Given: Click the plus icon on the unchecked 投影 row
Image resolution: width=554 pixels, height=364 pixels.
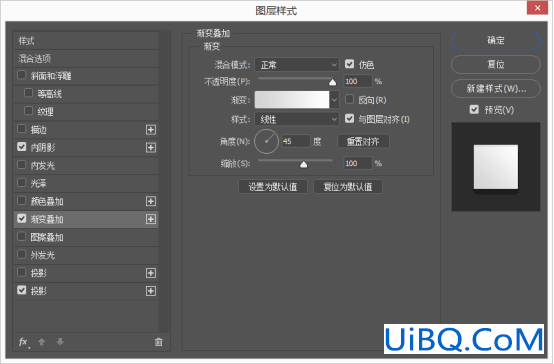Looking at the screenshot, I should tap(151, 273).
